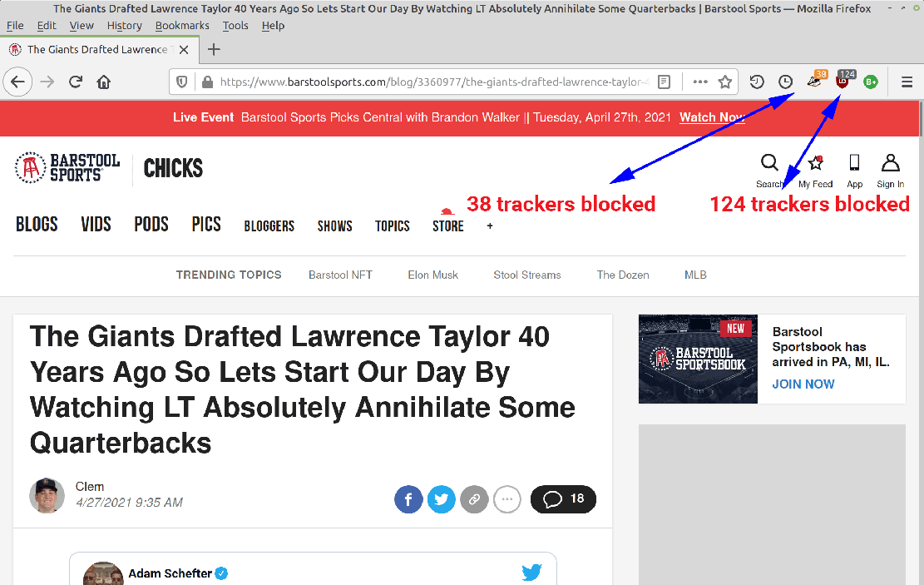Open the View menu
924x585 pixels.
[x=82, y=25]
